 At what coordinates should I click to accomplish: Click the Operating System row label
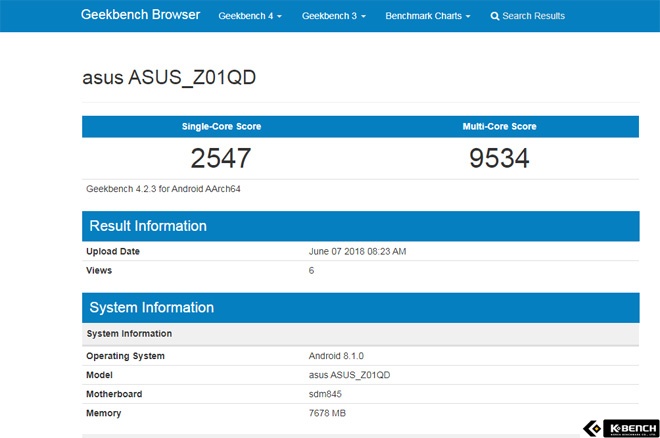125,356
